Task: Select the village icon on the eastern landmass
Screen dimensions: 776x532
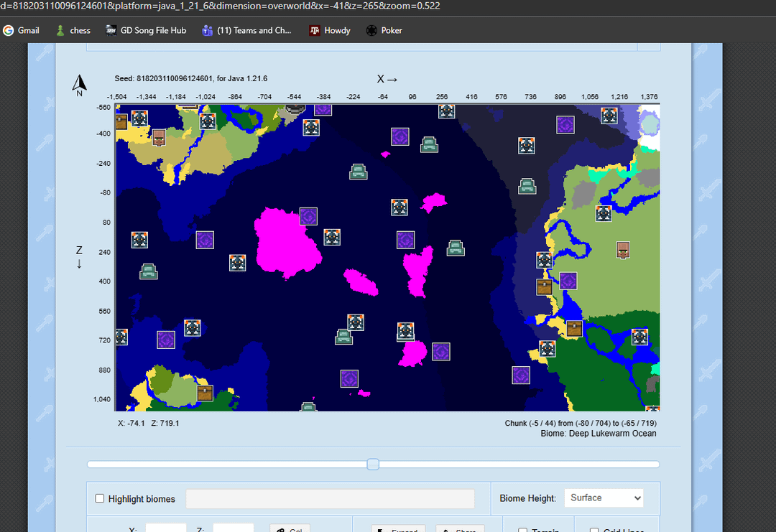Action: [x=623, y=250]
